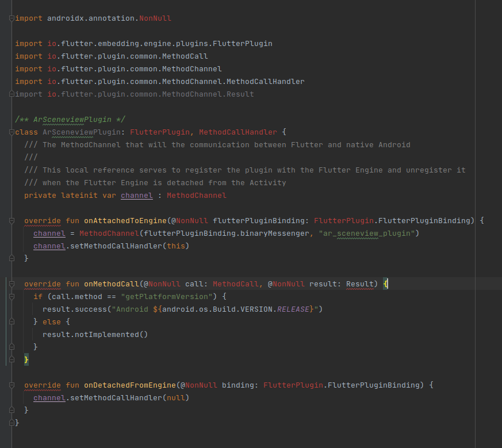Click channel in the lateinit var declaration
The image size is (502, 448).
(137, 196)
